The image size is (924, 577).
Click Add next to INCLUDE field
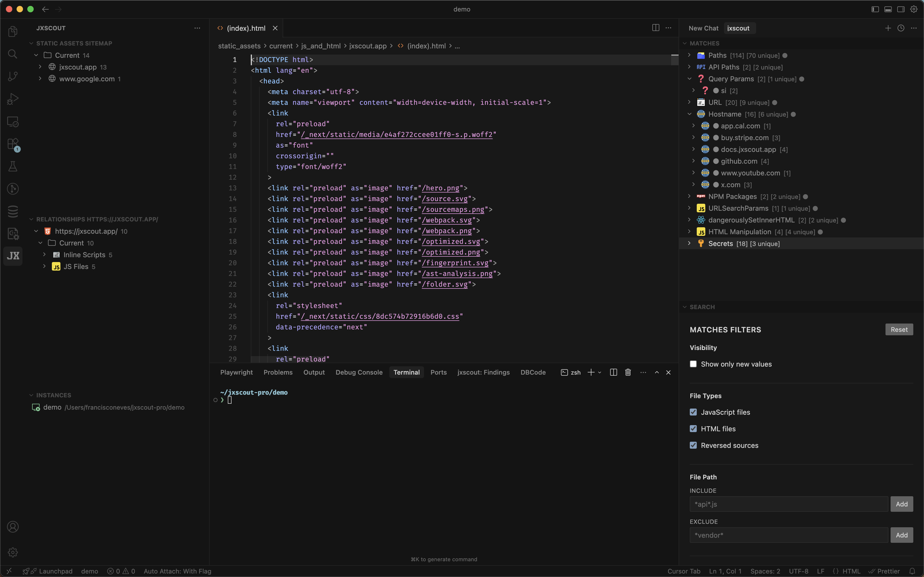coord(902,504)
